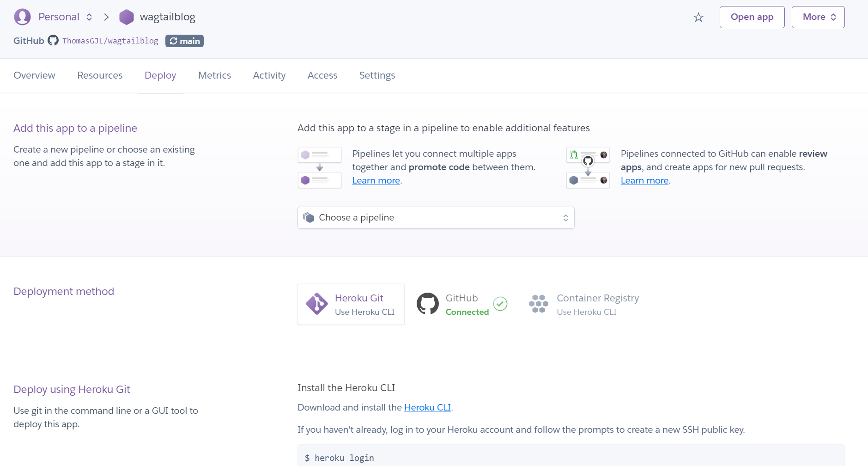This screenshot has height=466, width=868.
Task: Open the ThomasGJL/wagtailblog repository link
Action: (110, 41)
